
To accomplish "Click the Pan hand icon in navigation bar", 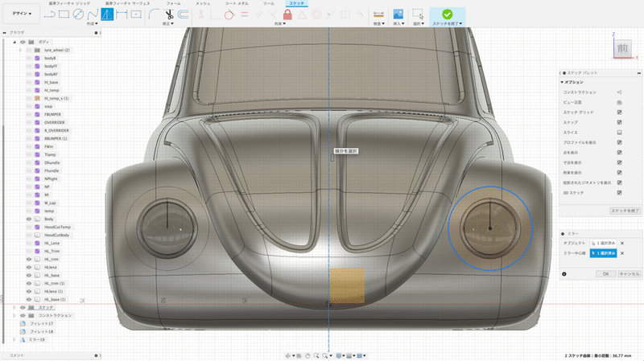I will click(308, 355).
